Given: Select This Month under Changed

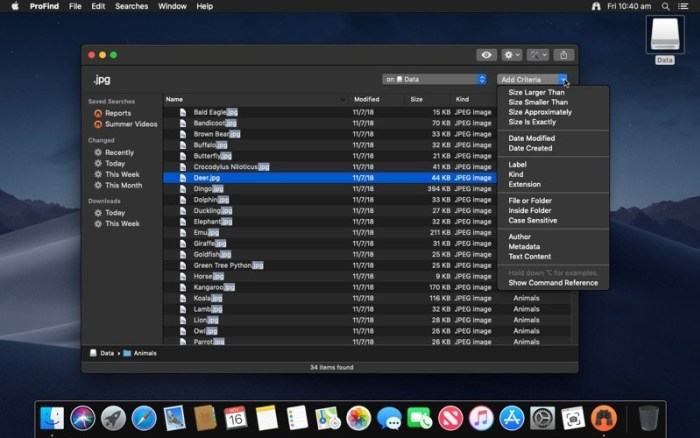Looking at the screenshot, I should [x=123, y=185].
